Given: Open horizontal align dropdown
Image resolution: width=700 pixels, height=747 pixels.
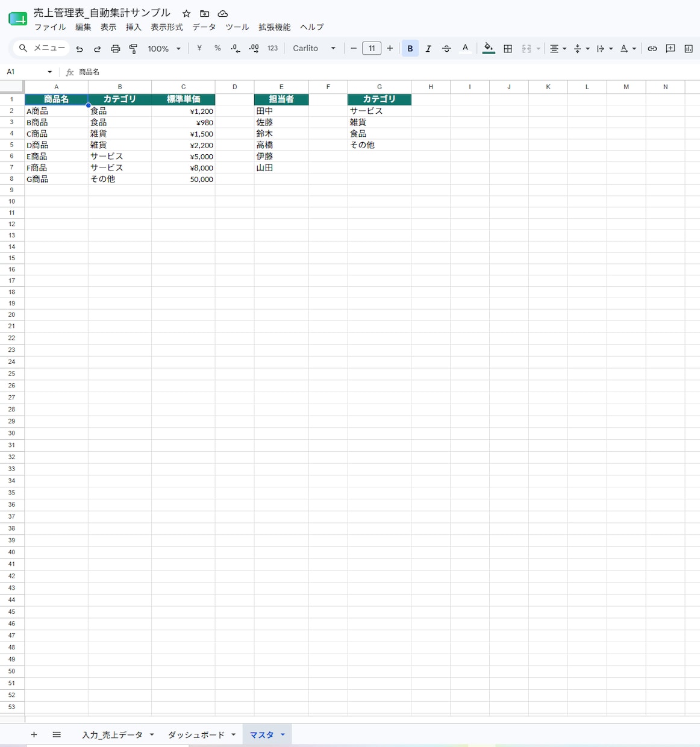Looking at the screenshot, I should (x=558, y=48).
